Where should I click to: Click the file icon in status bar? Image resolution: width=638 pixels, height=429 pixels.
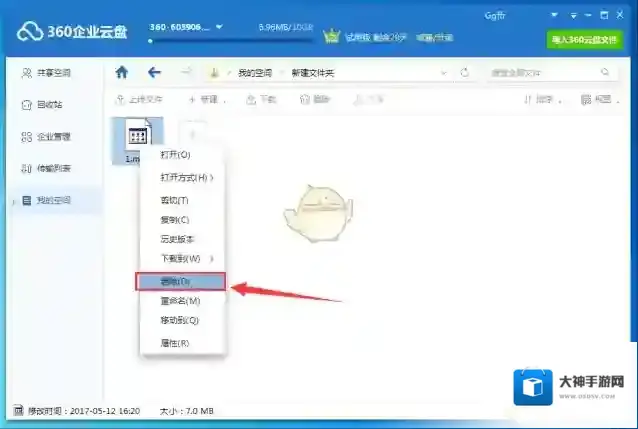pos(18,410)
